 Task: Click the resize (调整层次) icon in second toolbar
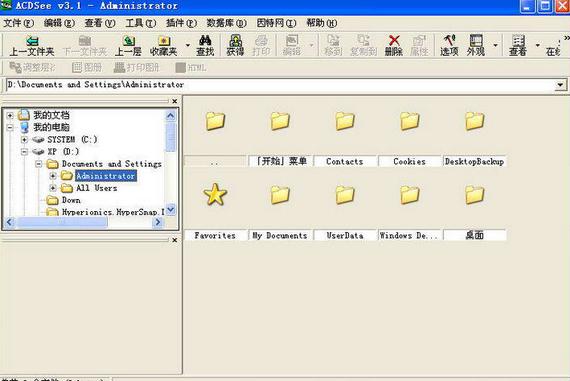click(x=32, y=68)
